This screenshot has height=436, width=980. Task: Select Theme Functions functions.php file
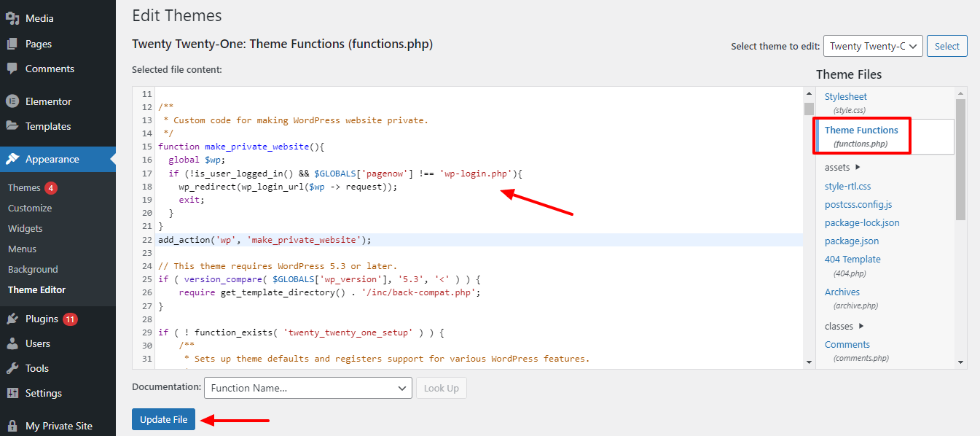(x=861, y=136)
